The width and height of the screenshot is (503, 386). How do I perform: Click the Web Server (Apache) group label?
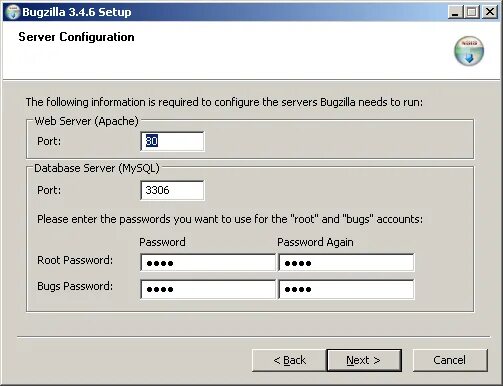(86, 121)
